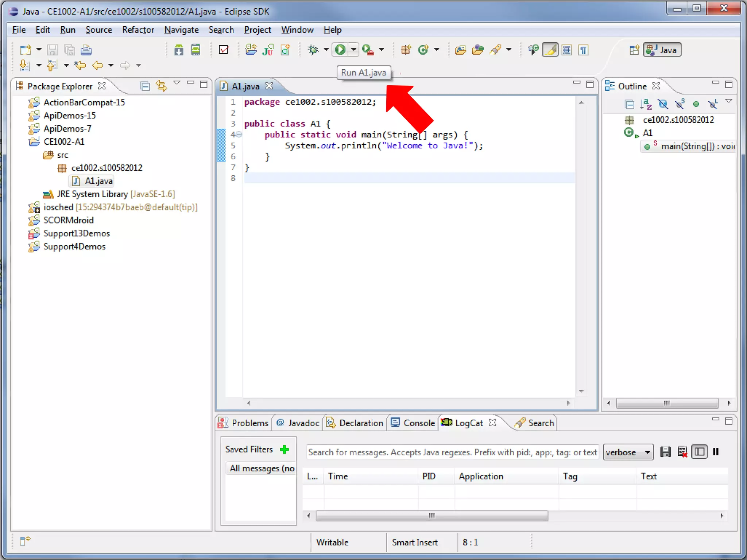This screenshot has width=747, height=560.
Task: Open Outline view menu triangle
Action: [728, 101]
